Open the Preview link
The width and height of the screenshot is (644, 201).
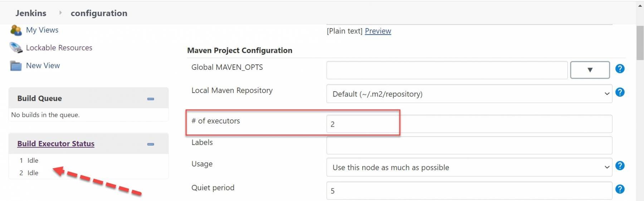378,31
